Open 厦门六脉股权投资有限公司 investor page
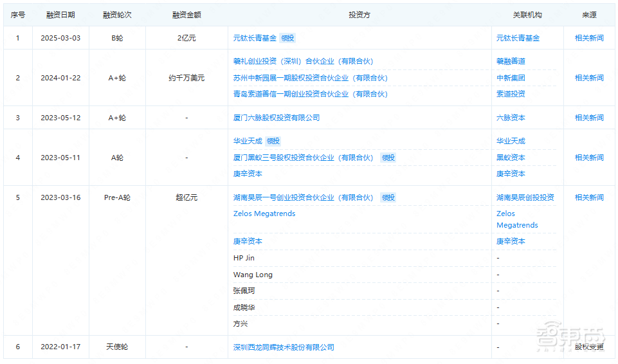618x364 pixels. pyautogui.click(x=276, y=118)
